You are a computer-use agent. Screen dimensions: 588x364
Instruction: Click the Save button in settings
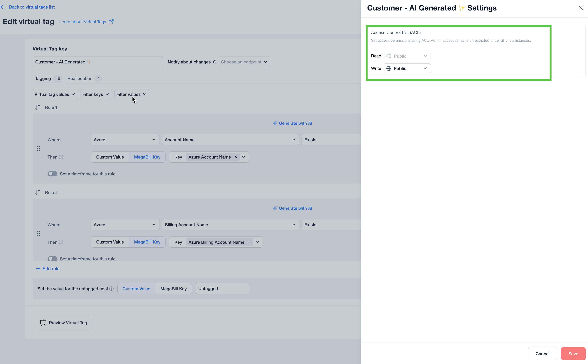tap(573, 354)
